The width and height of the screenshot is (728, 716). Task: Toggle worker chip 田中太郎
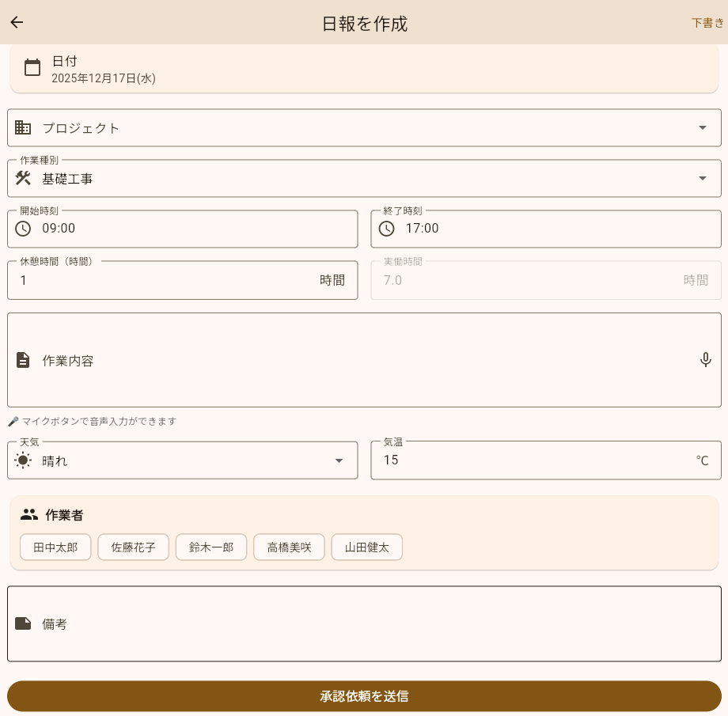point(55,547)
